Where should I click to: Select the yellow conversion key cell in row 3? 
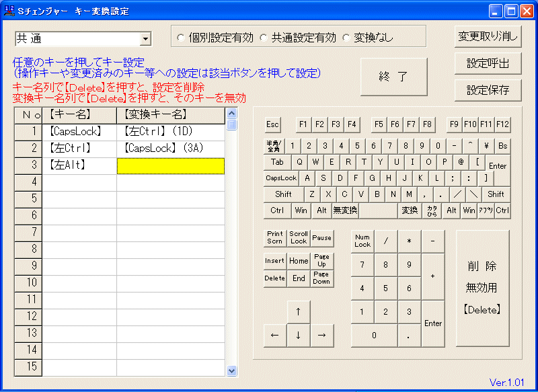171,166
